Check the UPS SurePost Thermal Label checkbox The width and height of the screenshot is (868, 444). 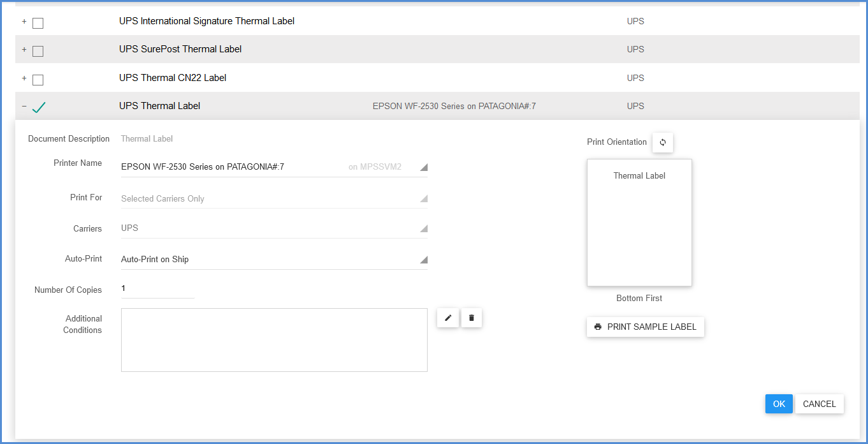38,51
